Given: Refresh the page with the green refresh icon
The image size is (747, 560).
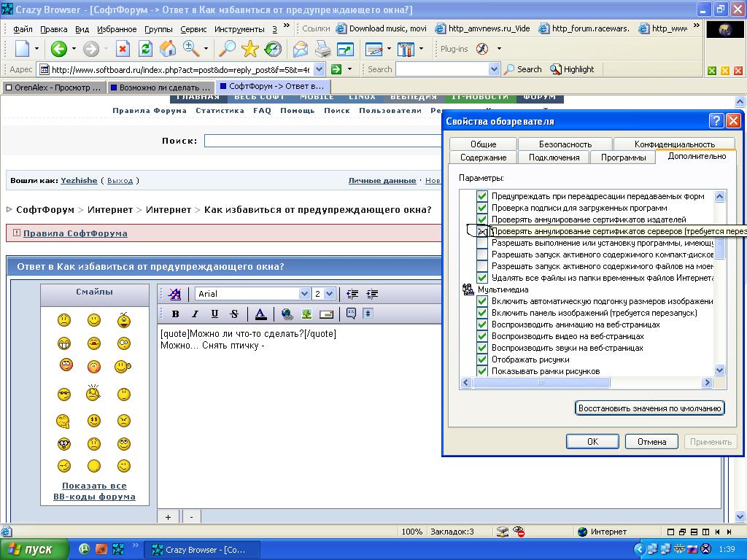Looking at the screenshot, I should click(145, 49).
